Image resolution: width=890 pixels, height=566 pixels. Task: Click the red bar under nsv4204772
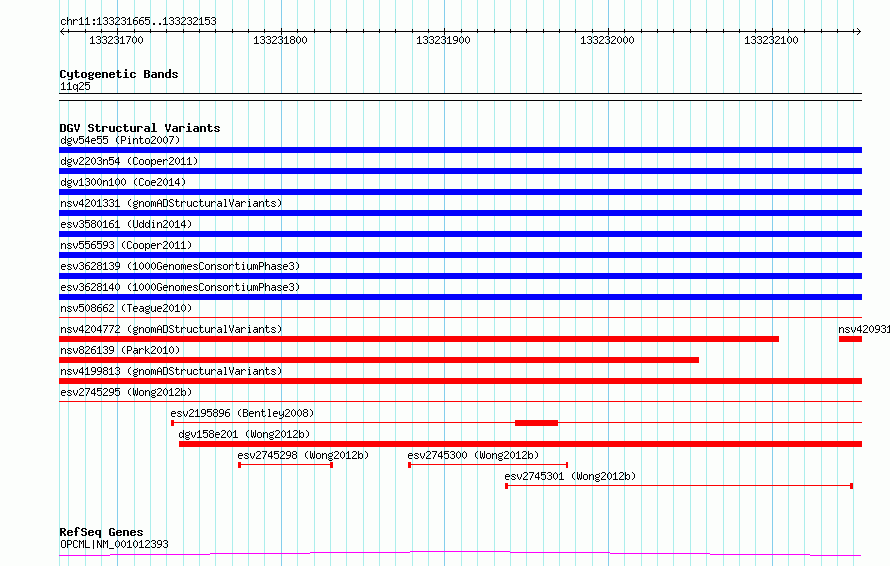[419, 339]
